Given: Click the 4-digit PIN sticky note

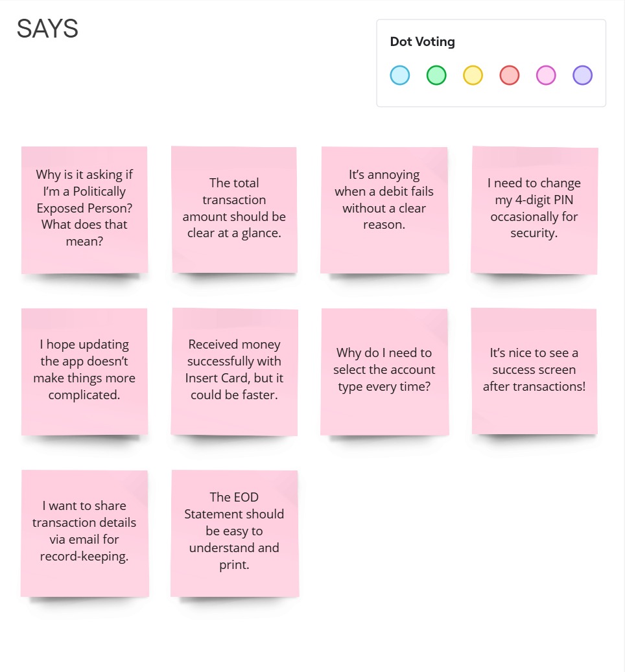Looking at the screenshot, I should point(534,210).
